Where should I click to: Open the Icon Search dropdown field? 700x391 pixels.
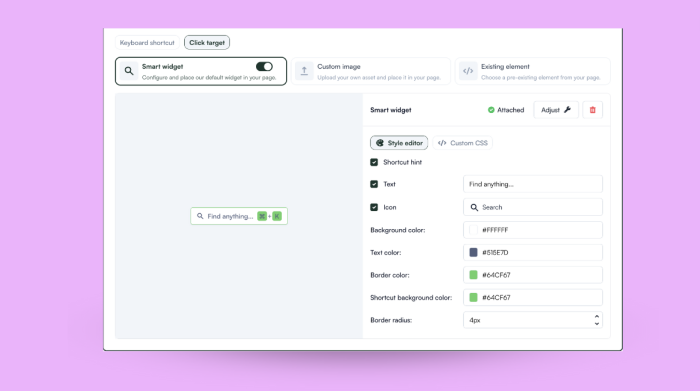533,207
